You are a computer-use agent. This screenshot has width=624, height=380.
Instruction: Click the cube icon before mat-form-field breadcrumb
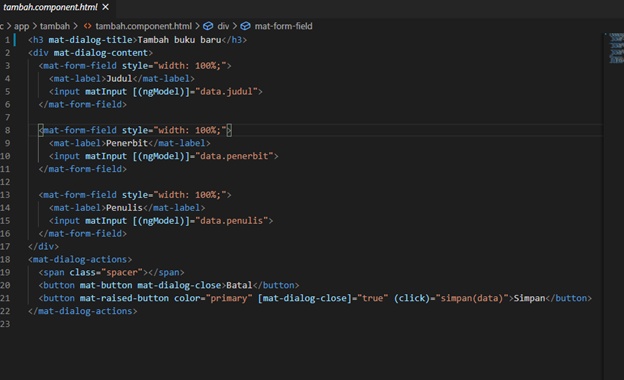click(x=246, y=26)
